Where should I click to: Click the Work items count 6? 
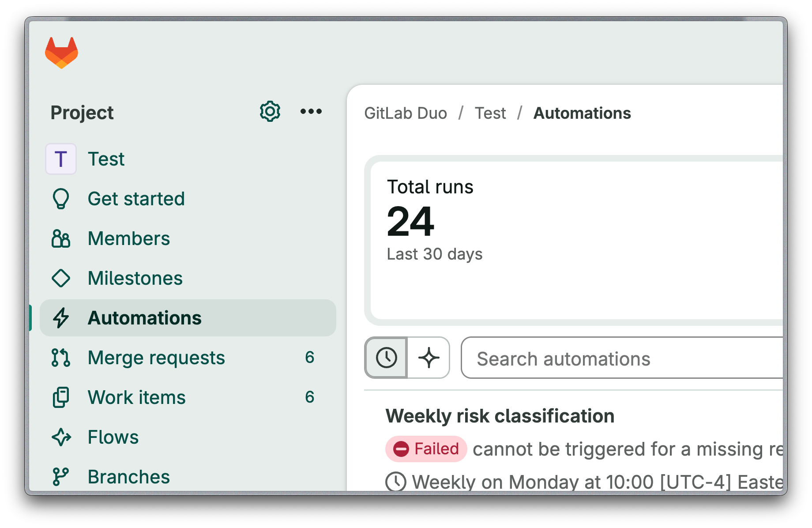tap(310, 397)
